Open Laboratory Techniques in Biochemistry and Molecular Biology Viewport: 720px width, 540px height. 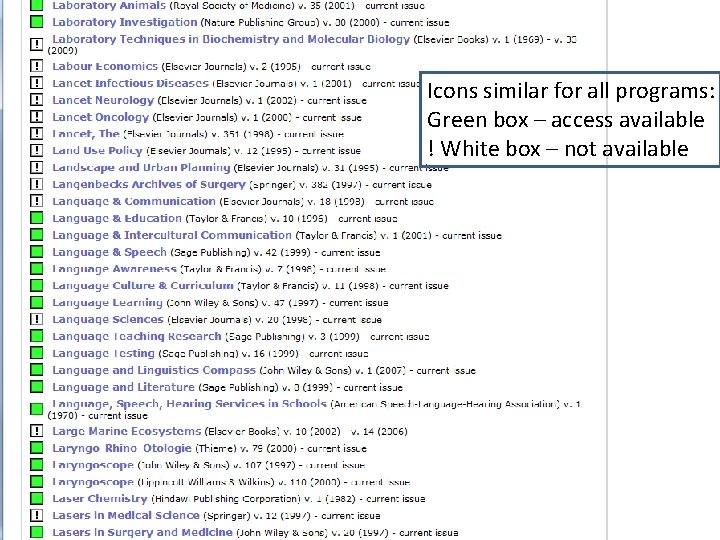[x=231, y=39]
